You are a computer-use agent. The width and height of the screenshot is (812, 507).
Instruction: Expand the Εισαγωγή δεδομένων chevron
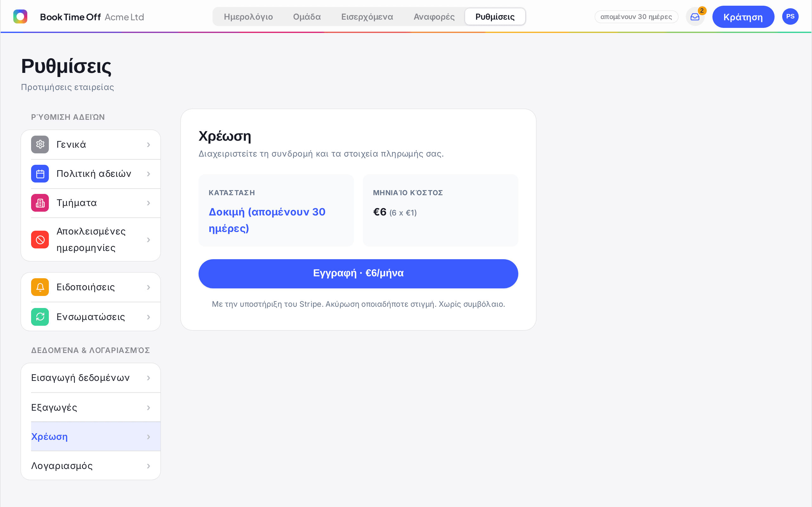[148, 378]
